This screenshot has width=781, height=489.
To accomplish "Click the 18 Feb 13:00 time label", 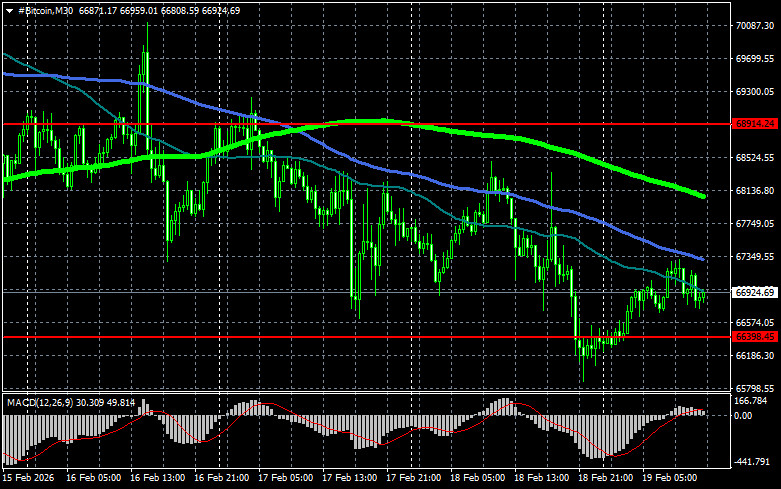I will pyautogui.click(x=541, y=478).
